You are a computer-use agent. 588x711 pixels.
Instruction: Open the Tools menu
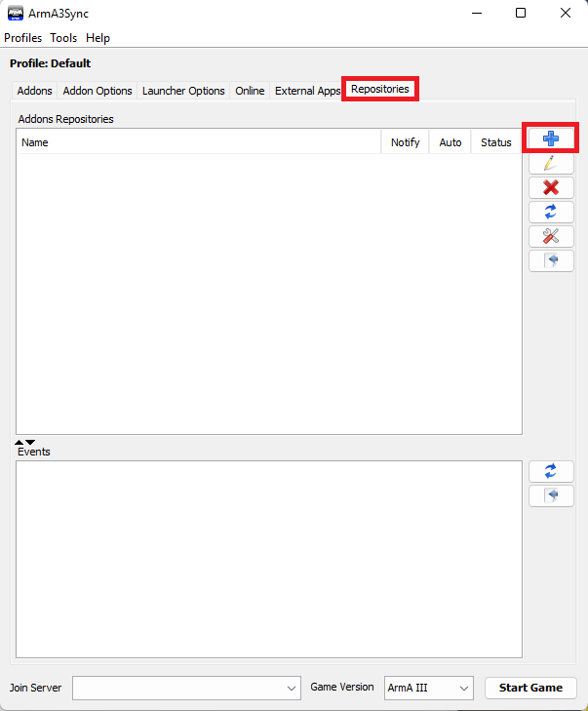tap(63, 38)
